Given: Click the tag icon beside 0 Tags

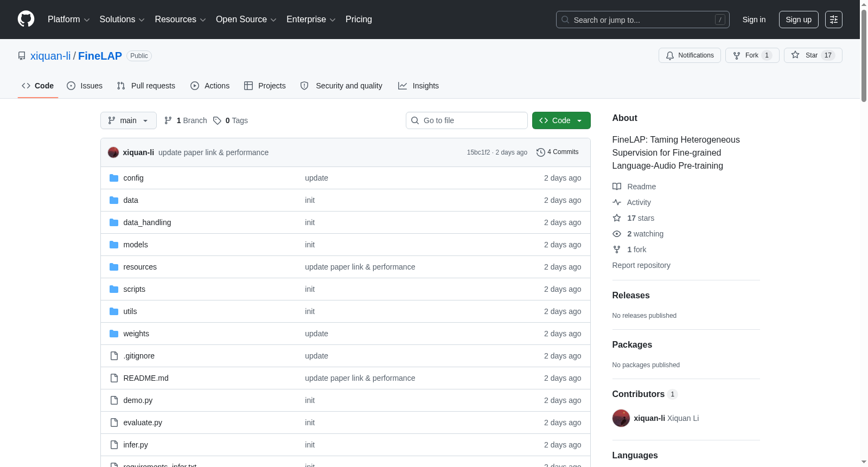Looking at the screenshot, I should pos(217,120).
